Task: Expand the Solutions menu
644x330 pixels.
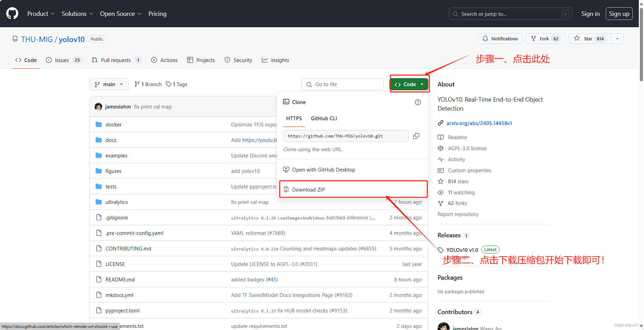Action: point(77,14)
